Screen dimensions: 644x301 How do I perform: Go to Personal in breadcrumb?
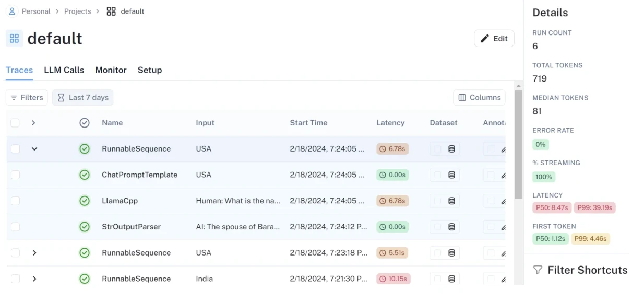(36, 11)
